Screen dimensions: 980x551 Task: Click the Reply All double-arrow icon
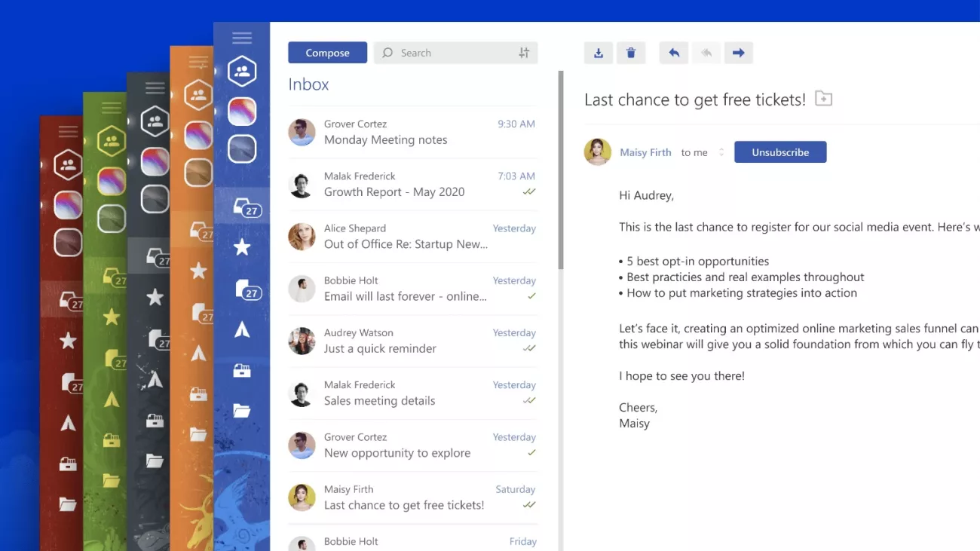[706, 53]
